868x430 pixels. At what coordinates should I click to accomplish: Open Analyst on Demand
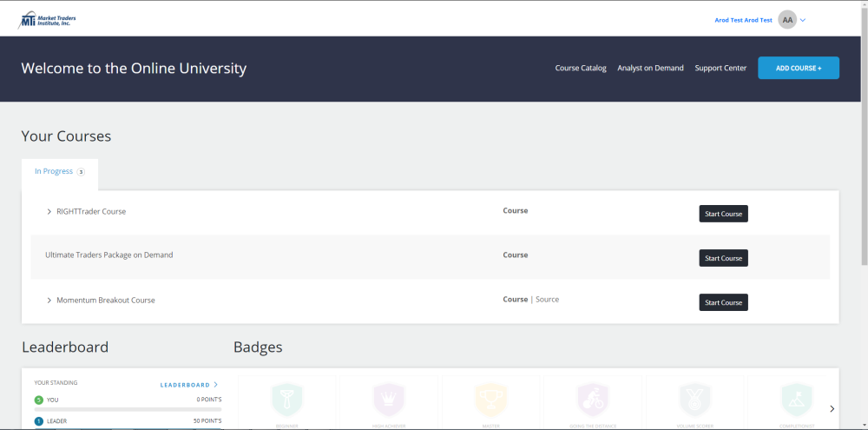(x=650, y=68)
